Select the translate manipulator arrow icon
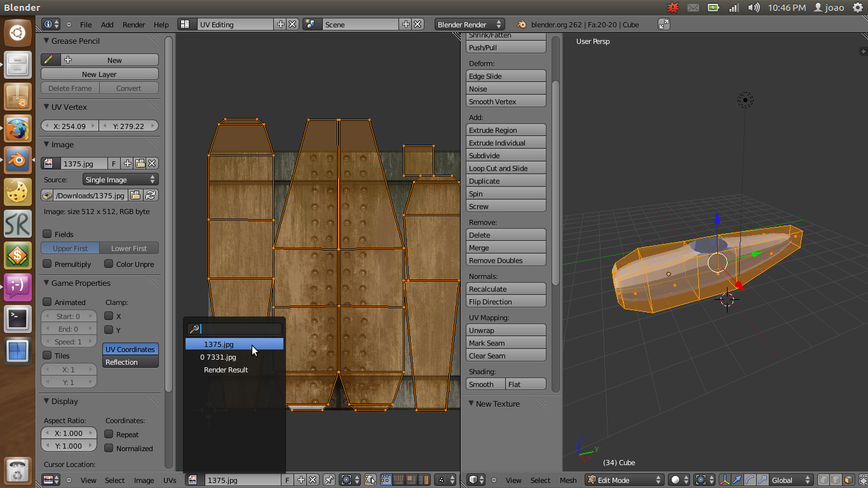 click(737, 480)
